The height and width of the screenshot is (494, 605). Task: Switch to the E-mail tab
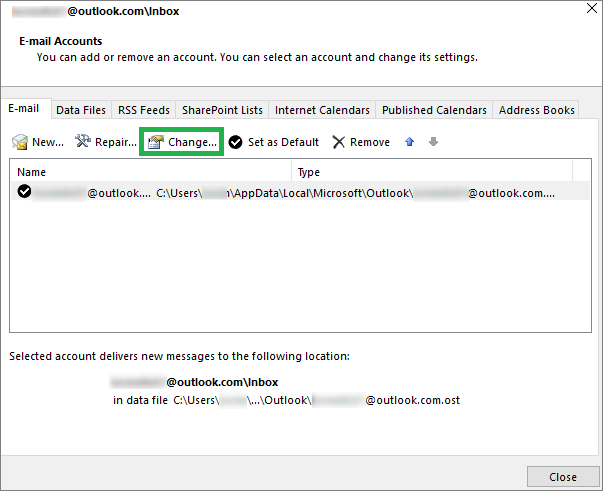pyautogui.click(x=24, y=108)
